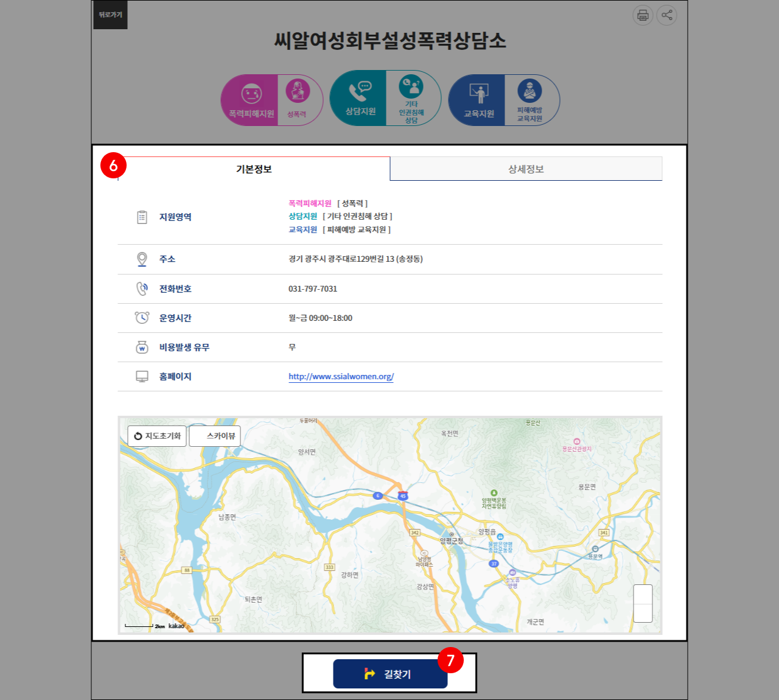Click the clipboard icon beside 지원영역
Image resolution: width=779 pixels, height=700 pixels.
click(142, 217)
